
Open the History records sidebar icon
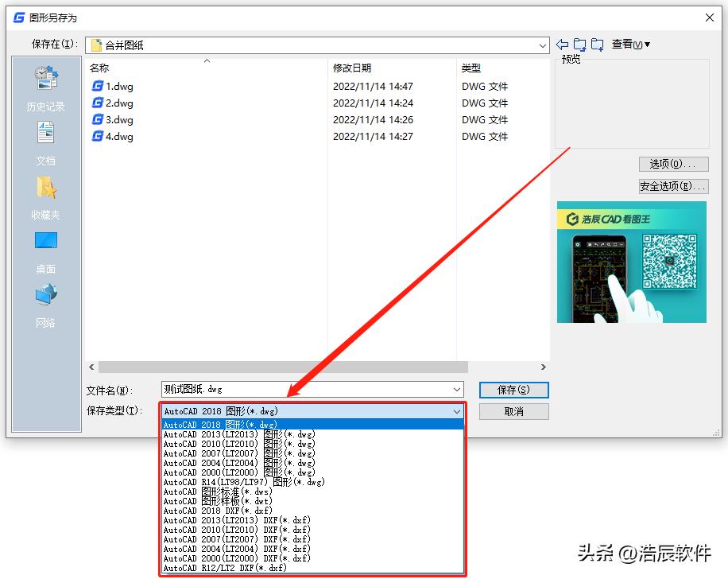[45, 78]
